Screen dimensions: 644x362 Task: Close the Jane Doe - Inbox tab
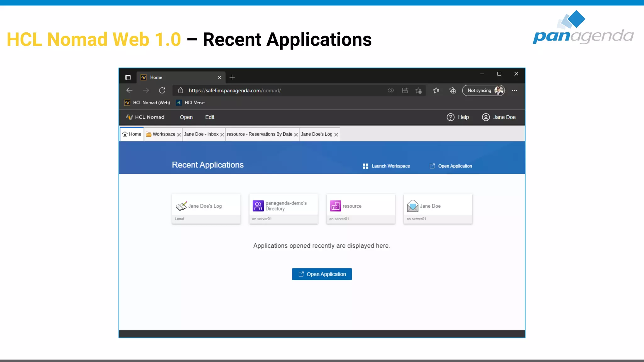click(x=222, y=134)
